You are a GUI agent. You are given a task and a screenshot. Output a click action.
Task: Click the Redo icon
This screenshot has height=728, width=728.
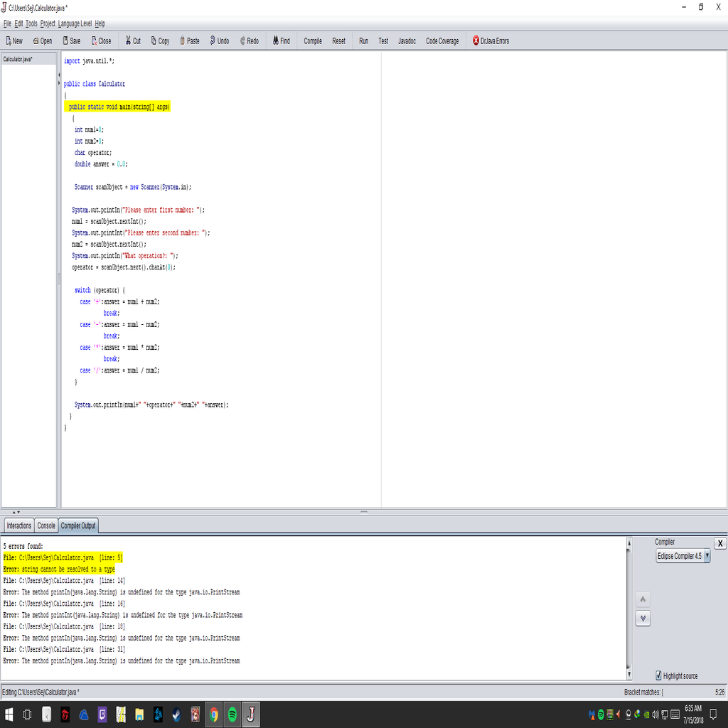coord(249,41)
